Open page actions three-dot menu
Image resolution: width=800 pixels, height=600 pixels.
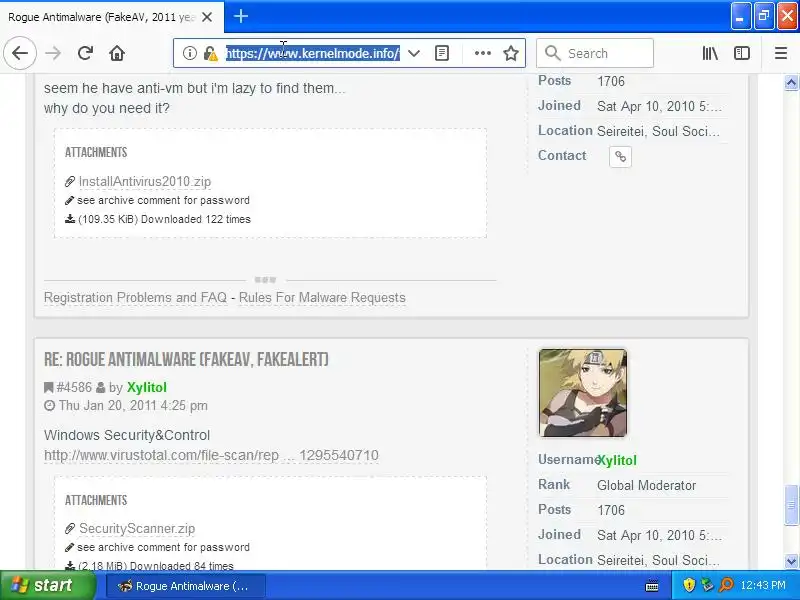[482, 53]
